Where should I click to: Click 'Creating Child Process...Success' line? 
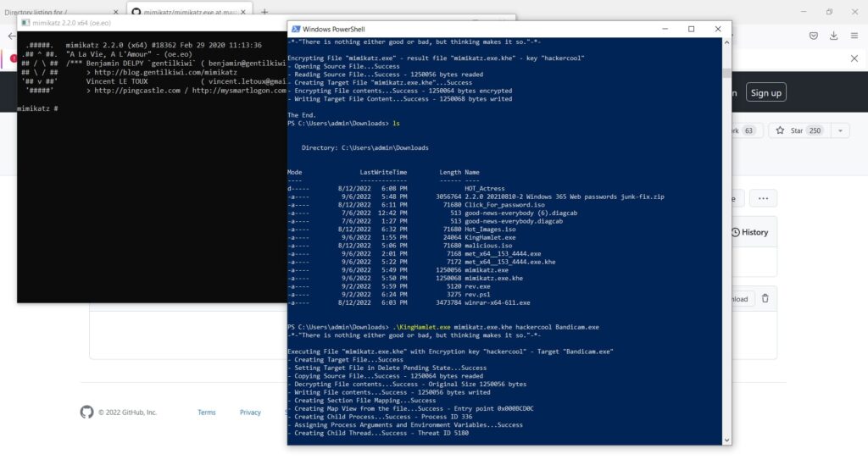pyautogui.click(x=380, y=417)
